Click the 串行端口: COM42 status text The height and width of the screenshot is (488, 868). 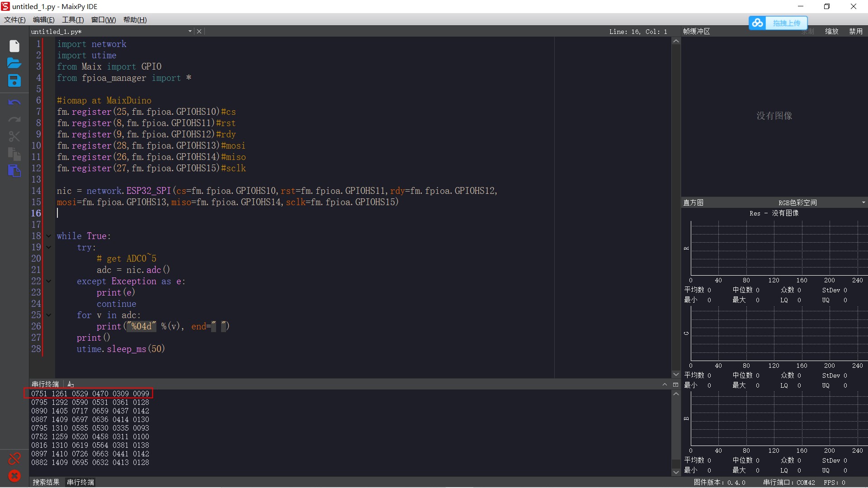(789, 483)
